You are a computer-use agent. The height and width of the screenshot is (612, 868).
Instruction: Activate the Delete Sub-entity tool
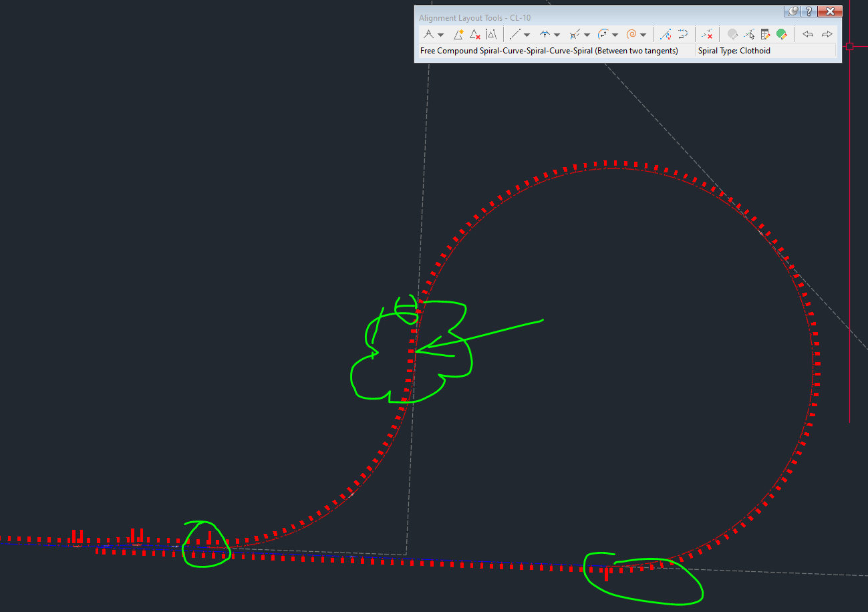coord(706,34)
